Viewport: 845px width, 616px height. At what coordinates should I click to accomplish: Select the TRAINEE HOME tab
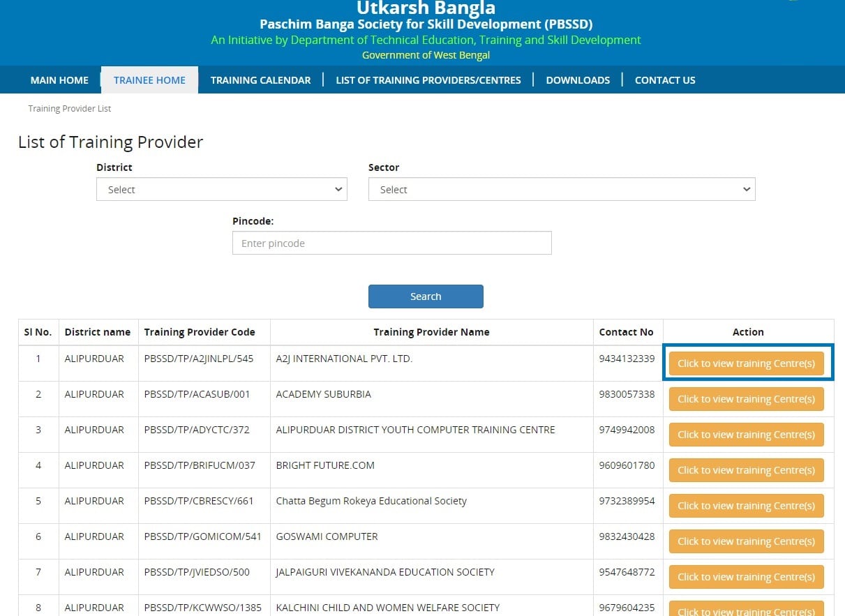(x=149, y=80)
